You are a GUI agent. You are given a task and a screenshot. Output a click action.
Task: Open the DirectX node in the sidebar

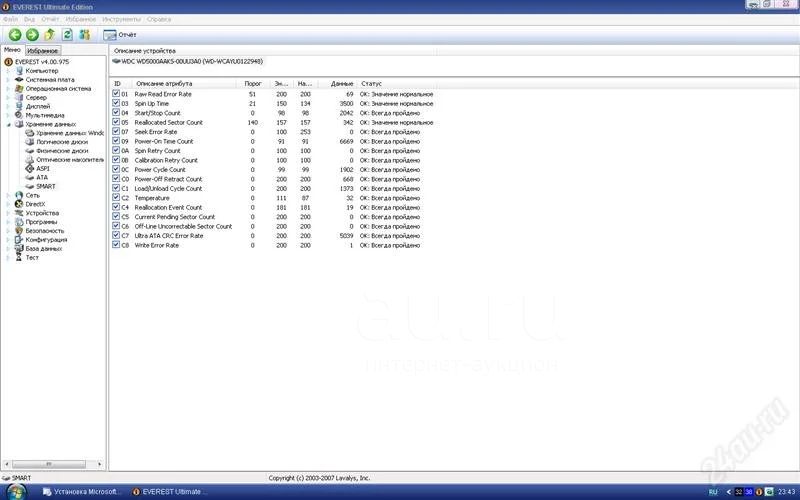[x=35, y=204]
